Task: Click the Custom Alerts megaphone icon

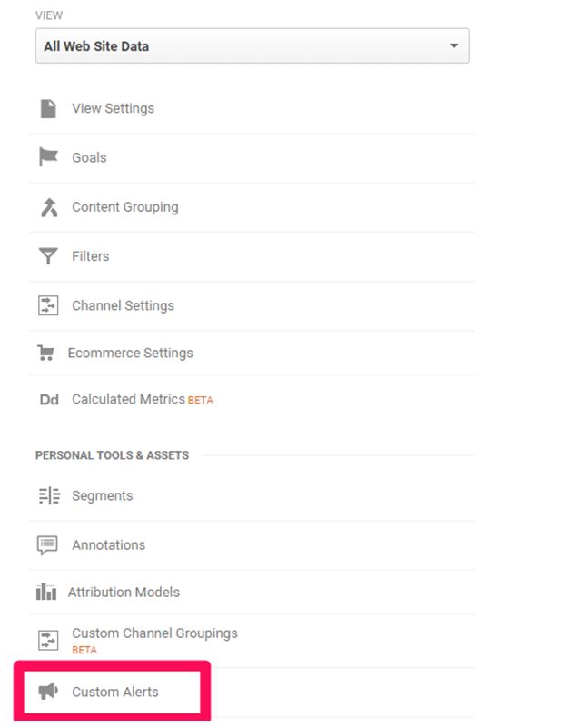Action: 48,692
